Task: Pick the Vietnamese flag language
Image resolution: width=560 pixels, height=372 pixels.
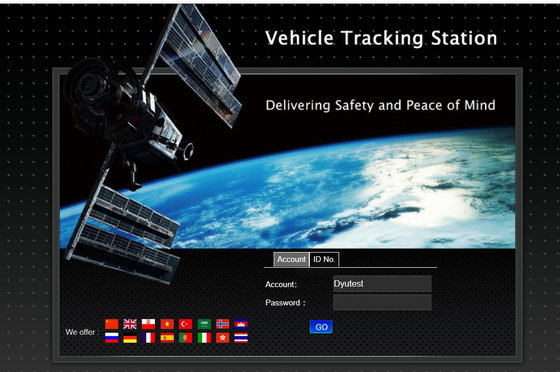Action: click(x=167, y=324)
